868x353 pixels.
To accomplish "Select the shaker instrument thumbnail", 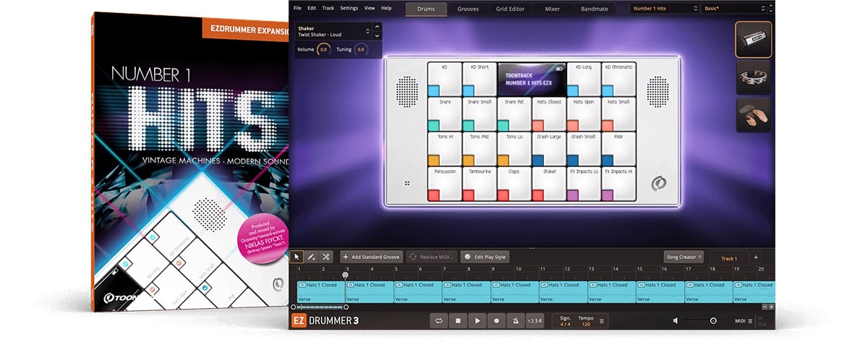I will pos(754,39).
